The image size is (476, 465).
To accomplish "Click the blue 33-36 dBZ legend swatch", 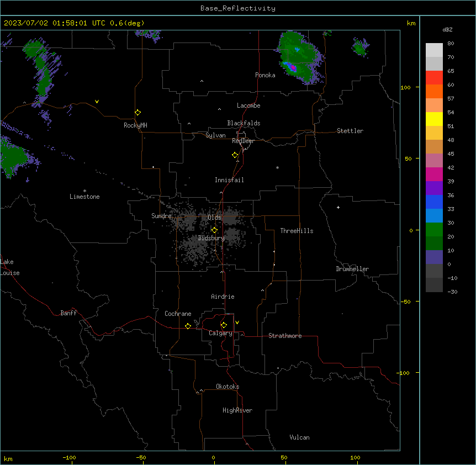I will pyautogui.click(x=434, y=202).
